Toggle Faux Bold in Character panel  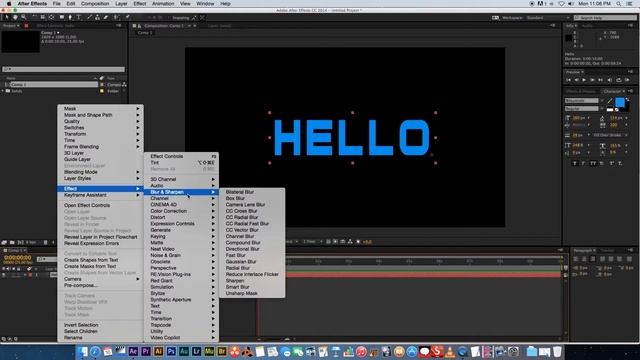click(x=575, y=163)
